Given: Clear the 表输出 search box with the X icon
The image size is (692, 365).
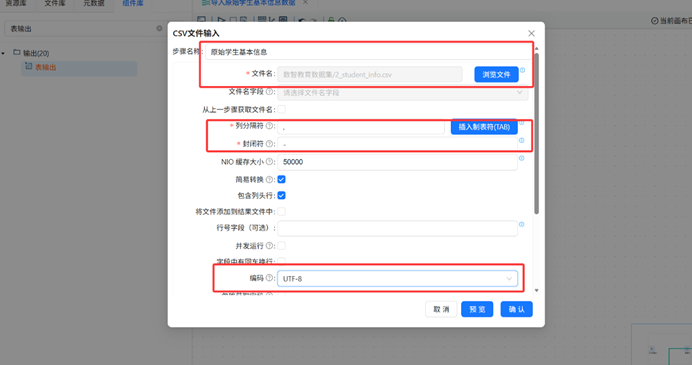Looking at the screenshot, I should click(159, 28).
